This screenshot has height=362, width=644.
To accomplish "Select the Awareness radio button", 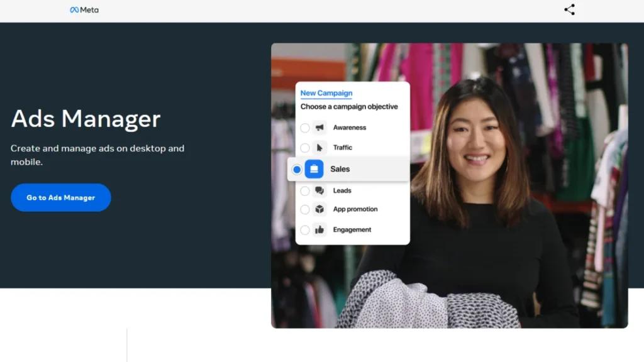I will (305, 128).
